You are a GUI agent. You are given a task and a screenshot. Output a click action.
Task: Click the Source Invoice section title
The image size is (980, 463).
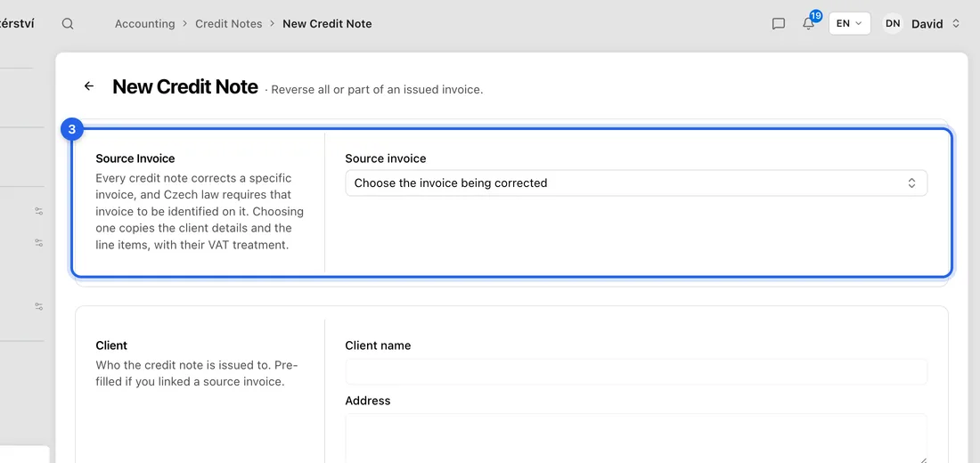(135, 158)
